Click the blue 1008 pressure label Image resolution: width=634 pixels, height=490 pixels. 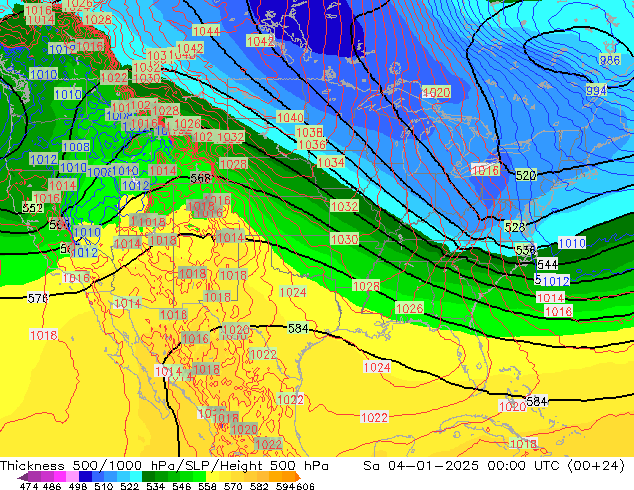point(76,146)
